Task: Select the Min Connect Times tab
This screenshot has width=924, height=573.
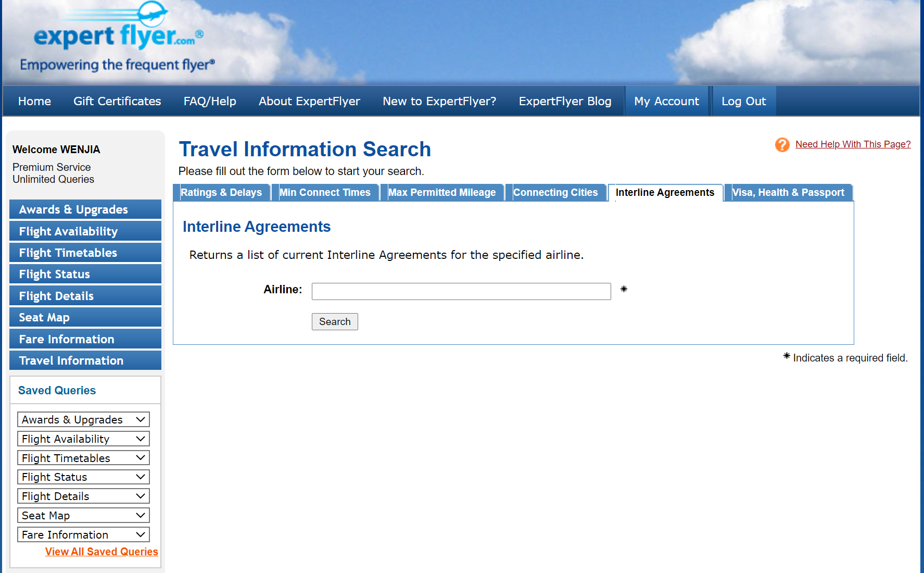Action: pos(325,193)
